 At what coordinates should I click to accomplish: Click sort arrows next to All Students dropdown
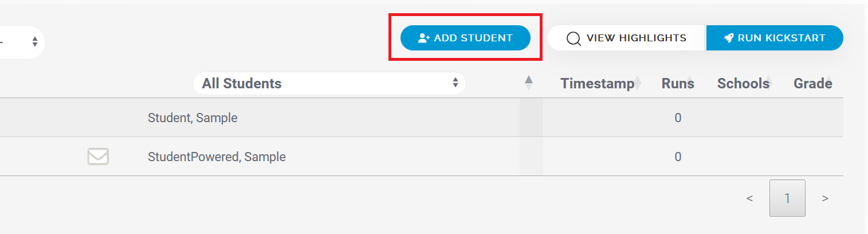[x=529, y=83]
